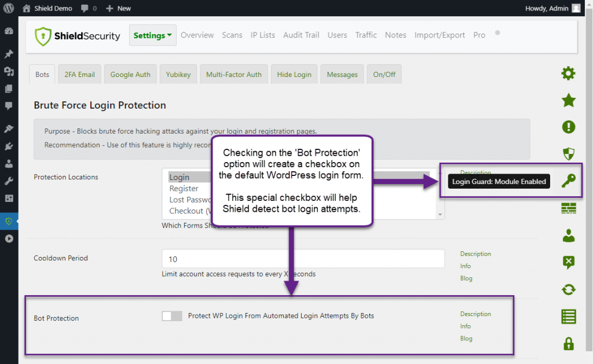The image size is (593, 364).
Task: Open the Audit Trail list icon in right sidebar
Action: [x=569, y=317]
